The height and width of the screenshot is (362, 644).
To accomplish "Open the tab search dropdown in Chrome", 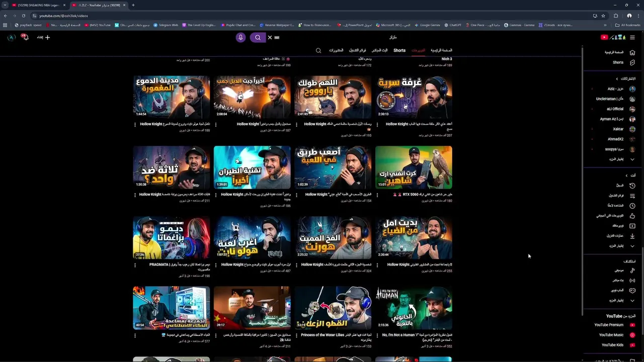I will point(5,5).
